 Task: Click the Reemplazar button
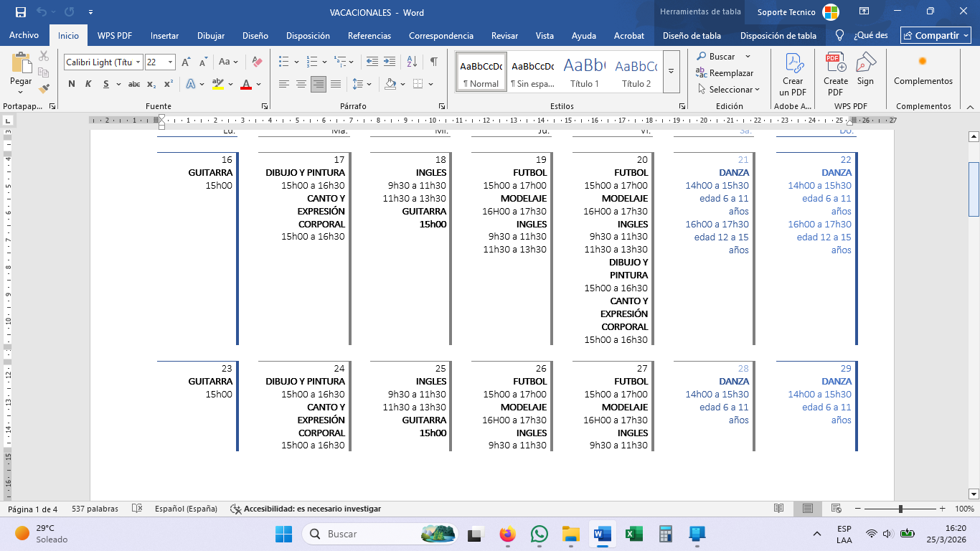(725, 73)
